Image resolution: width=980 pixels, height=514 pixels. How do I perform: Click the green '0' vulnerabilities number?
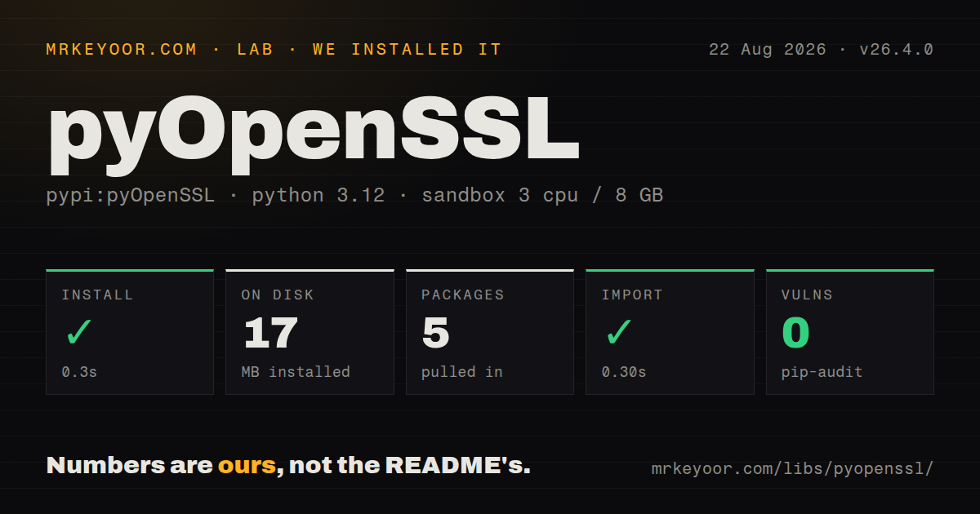[796, 333]
